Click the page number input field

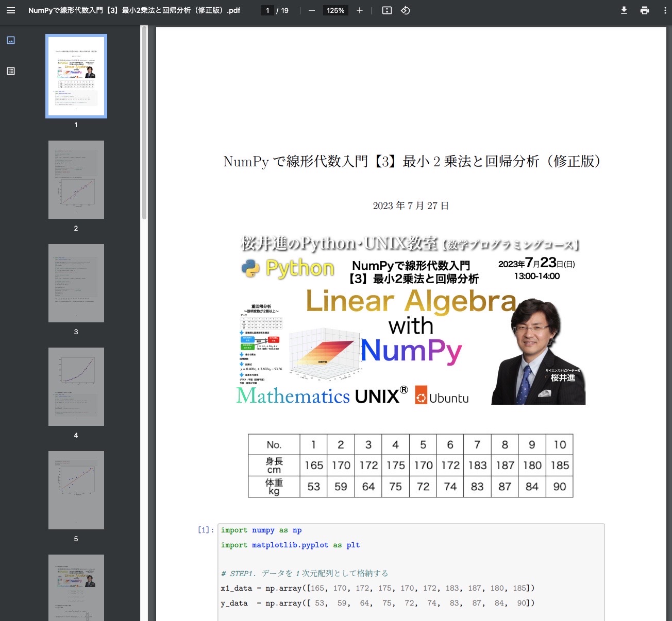(x=267, y=10)
